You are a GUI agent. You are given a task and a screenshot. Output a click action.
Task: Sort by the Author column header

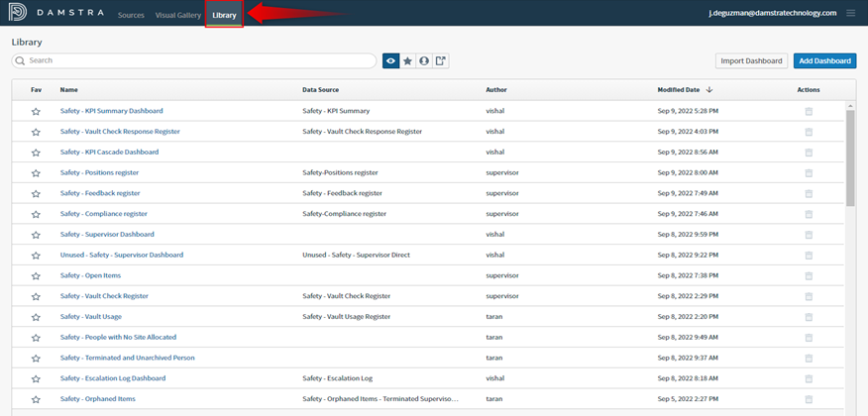[496, 90]
